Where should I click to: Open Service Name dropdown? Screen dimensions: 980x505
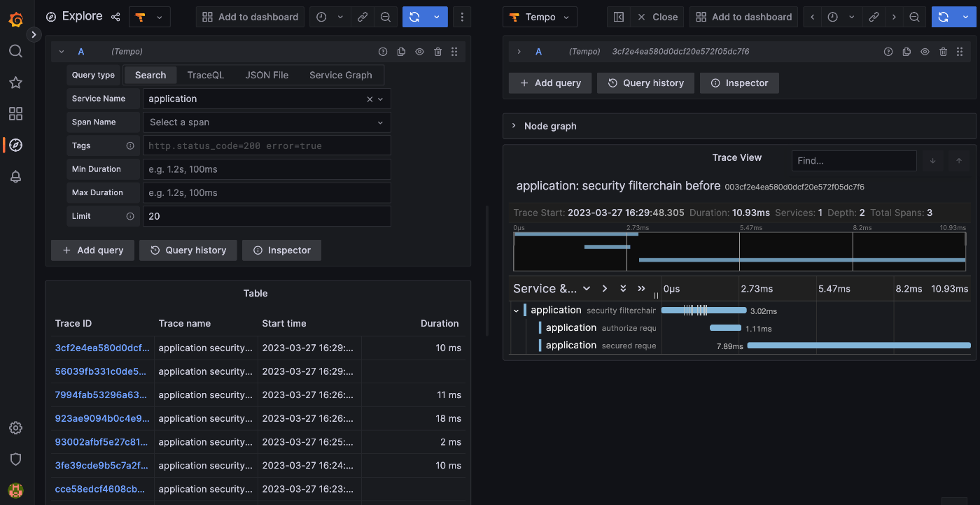[x=381, y=99]
